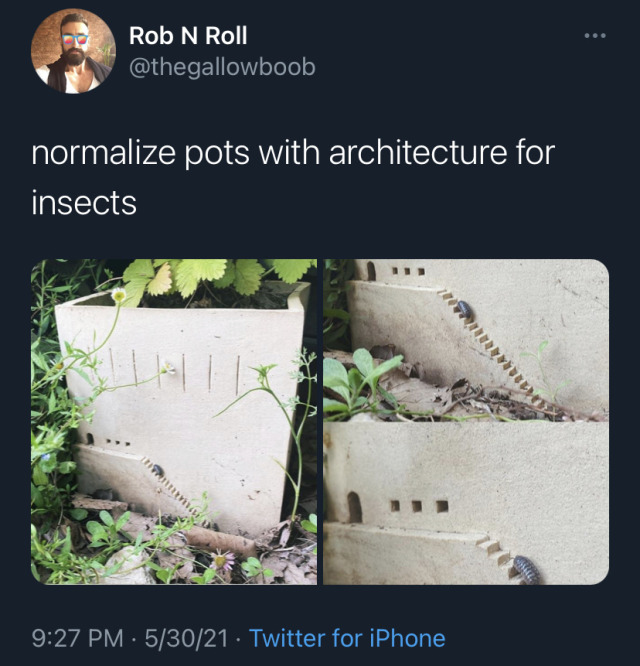Open the Twitter for iPhone source link
The image size is (640, 666).
[347, 638]
